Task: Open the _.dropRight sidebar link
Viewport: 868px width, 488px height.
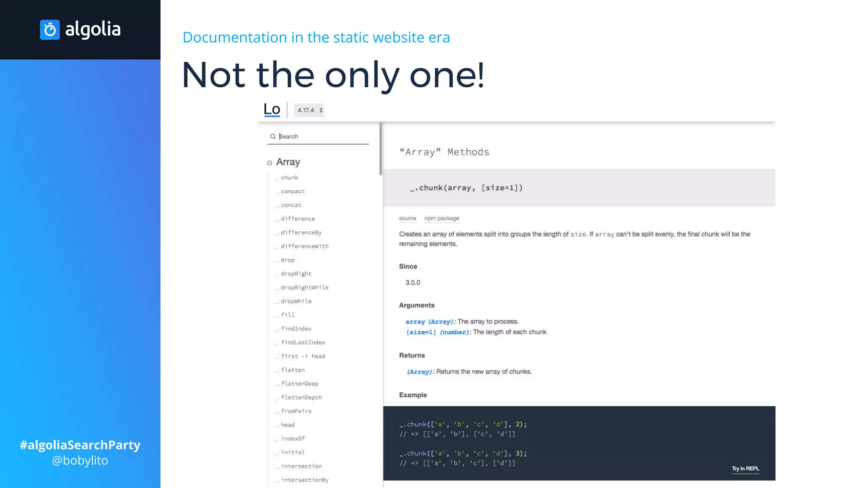Action: (293, 274)
